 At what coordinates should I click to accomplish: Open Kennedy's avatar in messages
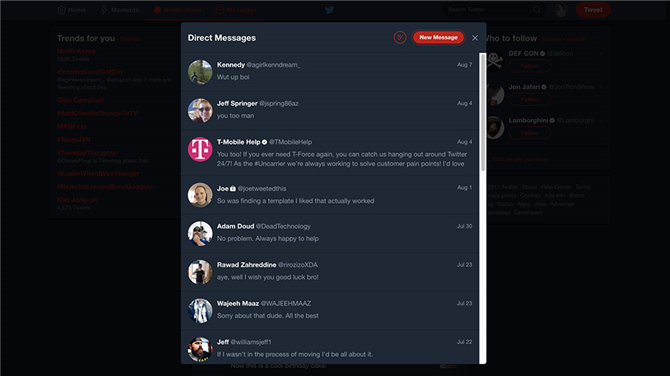click(200, 72)
